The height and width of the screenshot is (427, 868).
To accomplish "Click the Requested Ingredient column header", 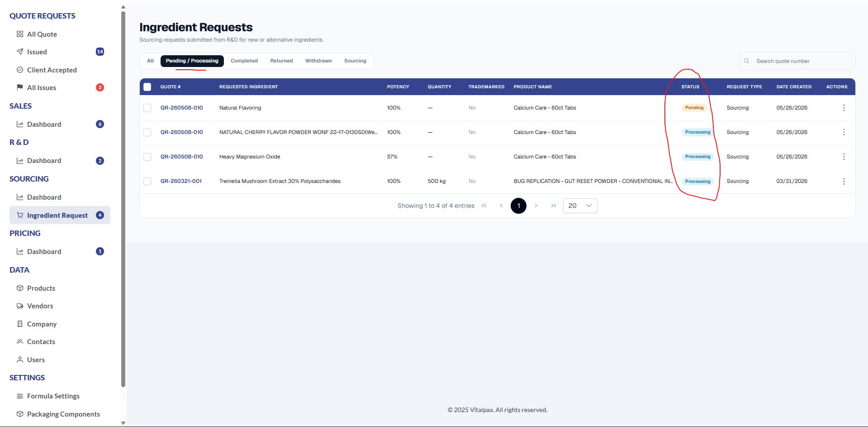I will (x=248, y=87).
